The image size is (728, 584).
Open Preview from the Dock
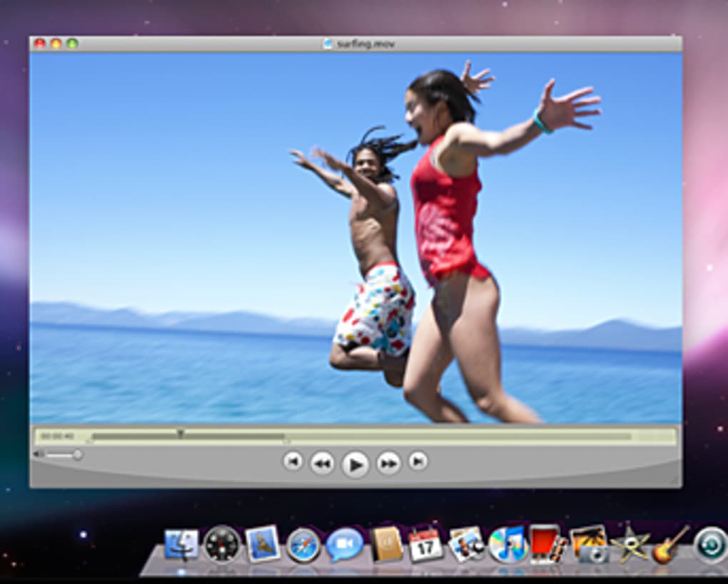(x=466, y=544)
